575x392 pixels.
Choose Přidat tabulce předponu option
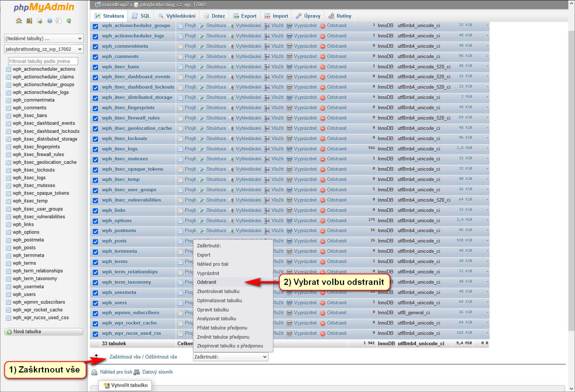[x=222, y=328]
